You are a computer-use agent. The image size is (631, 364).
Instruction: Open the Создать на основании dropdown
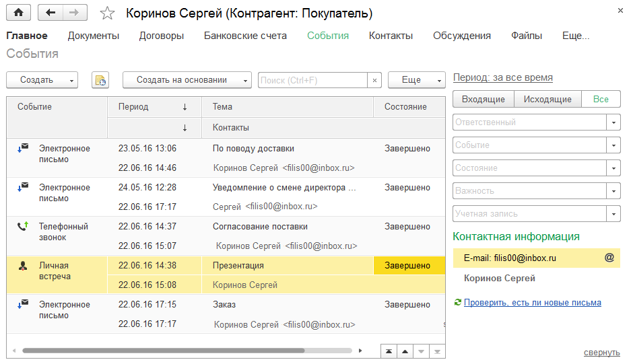pos(187,80)
